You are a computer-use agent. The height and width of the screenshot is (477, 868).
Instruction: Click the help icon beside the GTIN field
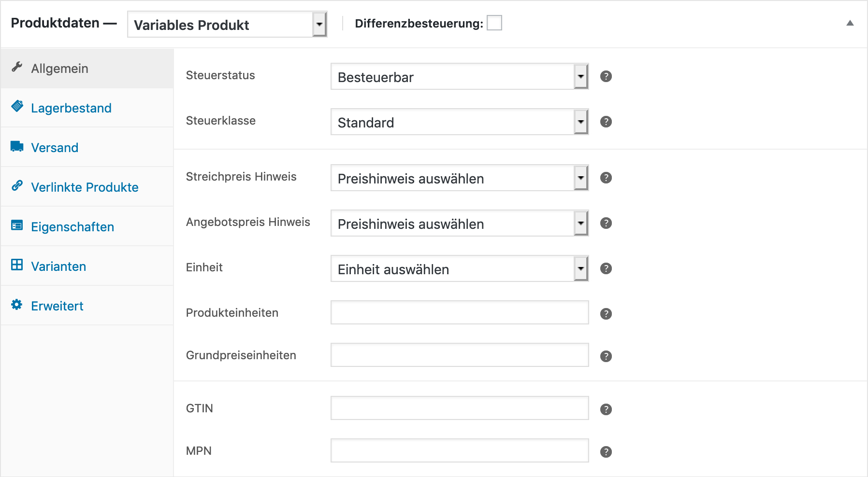click(x=606, y=409)
